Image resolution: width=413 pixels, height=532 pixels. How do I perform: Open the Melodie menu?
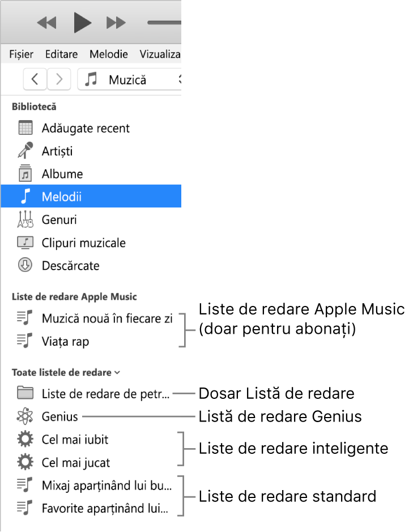click(108, 54)
